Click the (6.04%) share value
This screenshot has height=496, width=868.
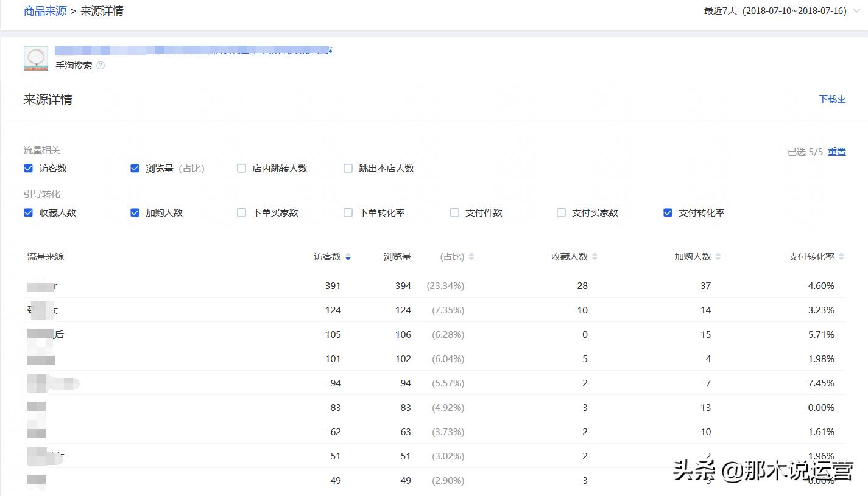448,359
